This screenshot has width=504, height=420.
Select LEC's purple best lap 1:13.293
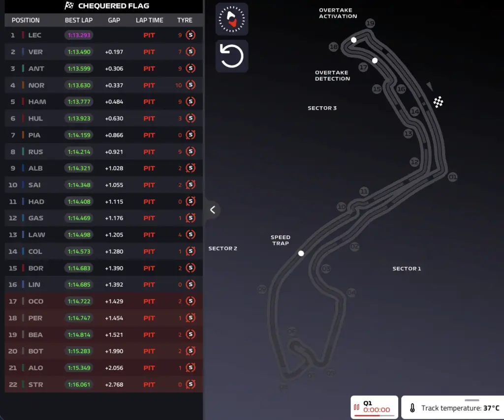pos(79,35)
